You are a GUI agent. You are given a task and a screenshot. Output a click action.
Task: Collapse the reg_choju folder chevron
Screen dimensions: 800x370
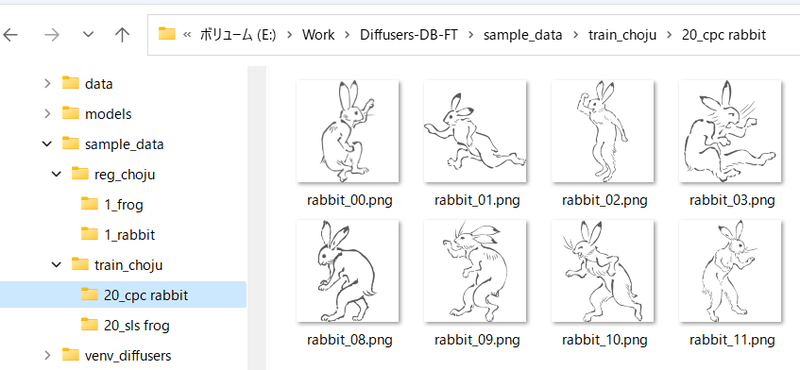(x=57, y=175)
